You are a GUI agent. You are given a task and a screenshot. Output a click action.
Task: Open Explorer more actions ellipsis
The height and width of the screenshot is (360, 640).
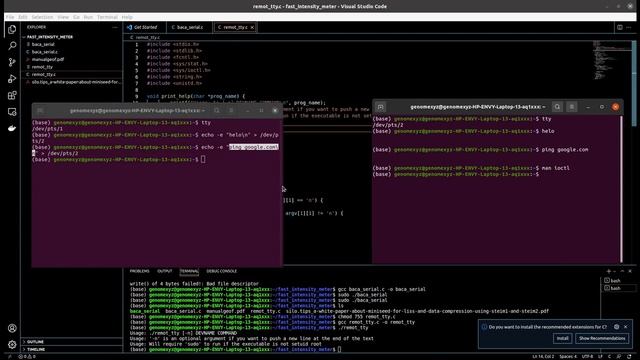(x=115, y=27)
